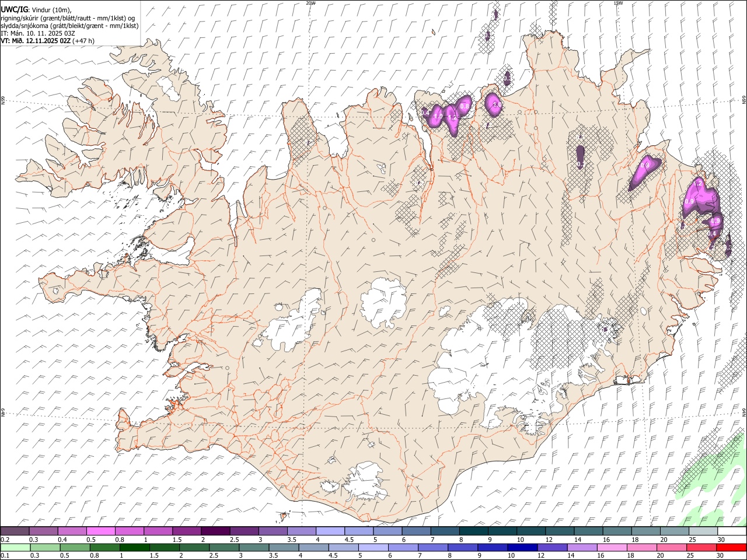The image size is (747, 560).
Task: Select the white snow swatch after the 30 label
Action: pyautogui.click(x=732, y=531)
